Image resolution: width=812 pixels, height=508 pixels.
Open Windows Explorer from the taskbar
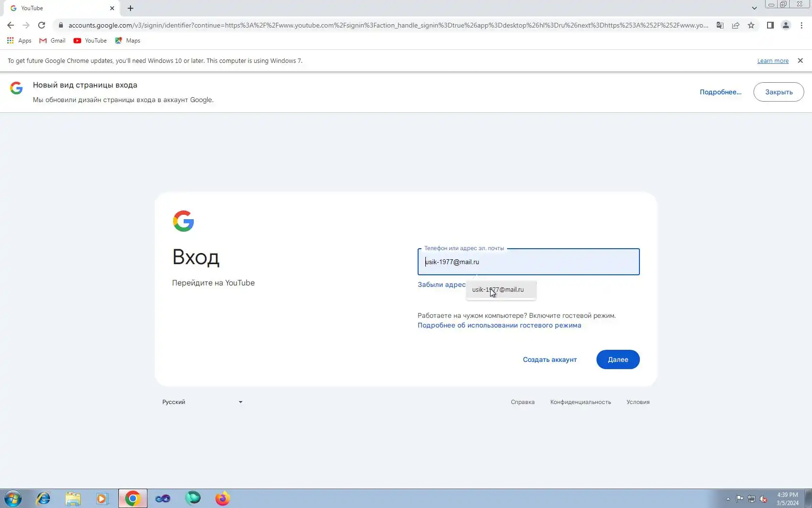pos(73,498)
